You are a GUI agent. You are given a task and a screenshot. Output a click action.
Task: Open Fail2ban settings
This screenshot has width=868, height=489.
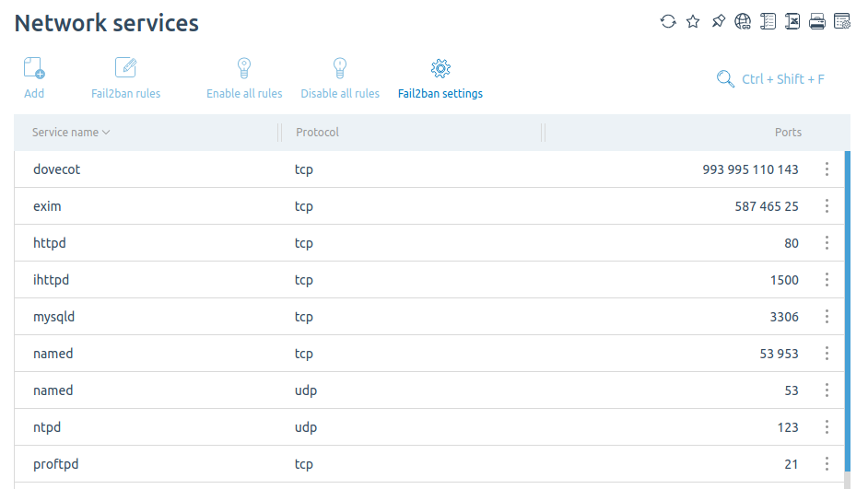(x=440, y=78)
